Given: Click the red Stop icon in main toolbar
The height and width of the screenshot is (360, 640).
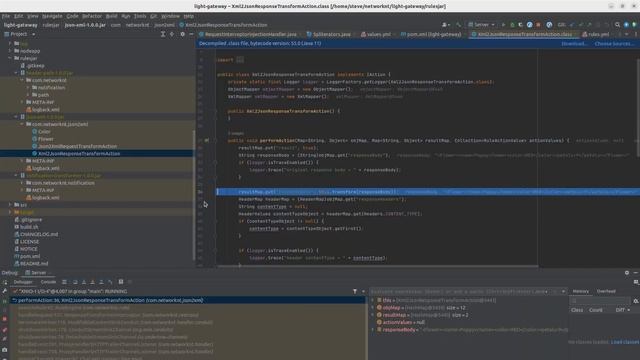Looking at the screenshot, I should click(538, 25).
